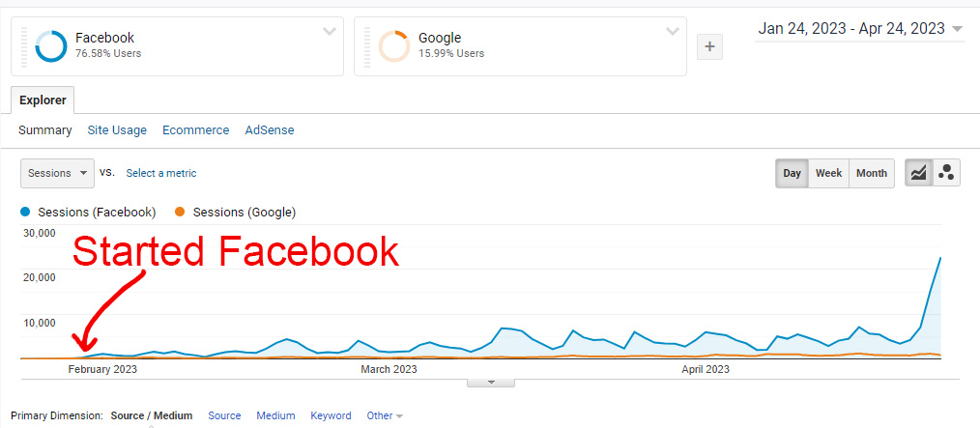Click the Facebook segment donut icon
The width and height of the screenshot is (980, 428).
(x=50, y=46)
